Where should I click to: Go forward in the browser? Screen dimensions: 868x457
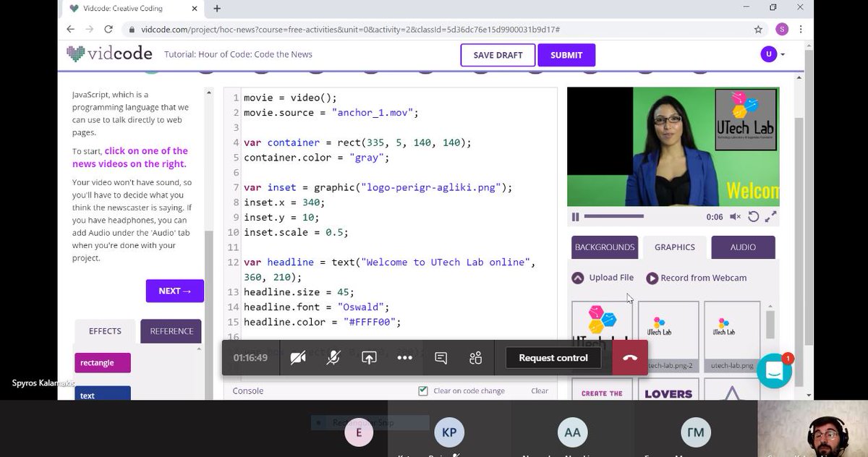tap(89, 30)
